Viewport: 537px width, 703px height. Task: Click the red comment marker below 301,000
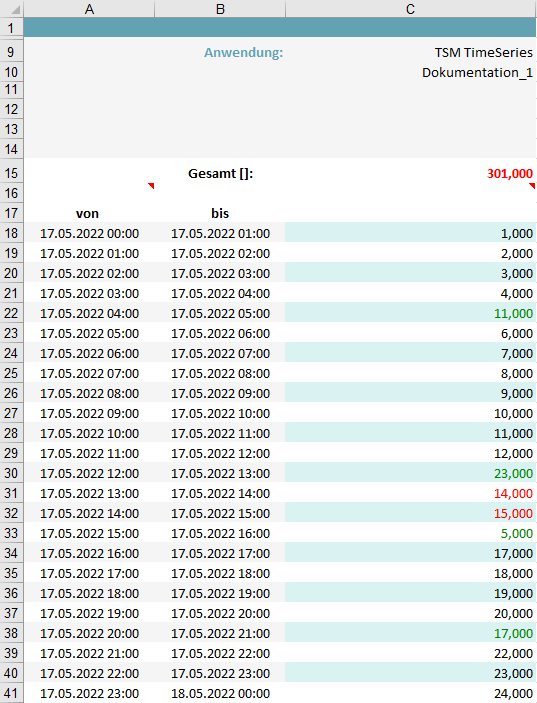click(x=532, y=185)
